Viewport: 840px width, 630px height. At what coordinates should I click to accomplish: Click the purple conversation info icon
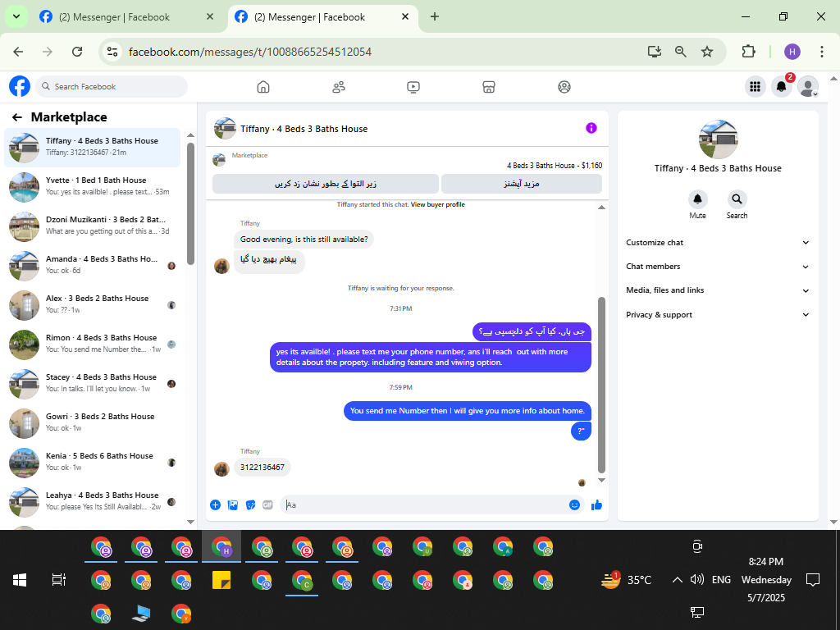(x=591, y=128)
